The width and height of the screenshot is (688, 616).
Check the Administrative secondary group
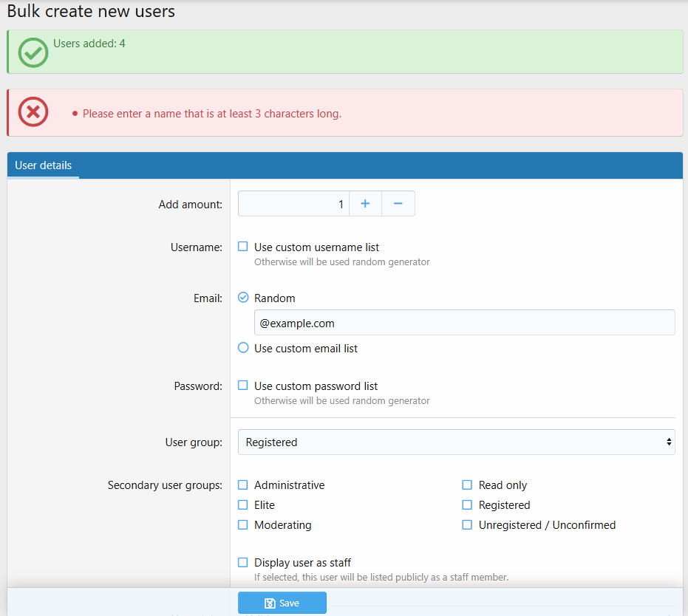[243, 485]
